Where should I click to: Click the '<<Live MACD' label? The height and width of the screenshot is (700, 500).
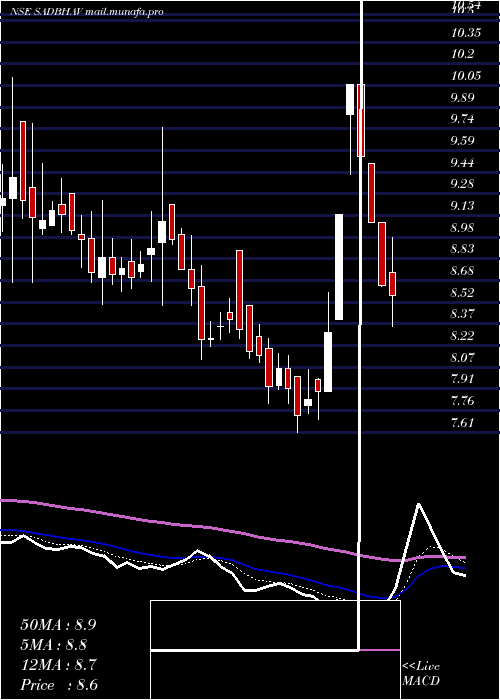pyautogui.click(x=421, y=674)
